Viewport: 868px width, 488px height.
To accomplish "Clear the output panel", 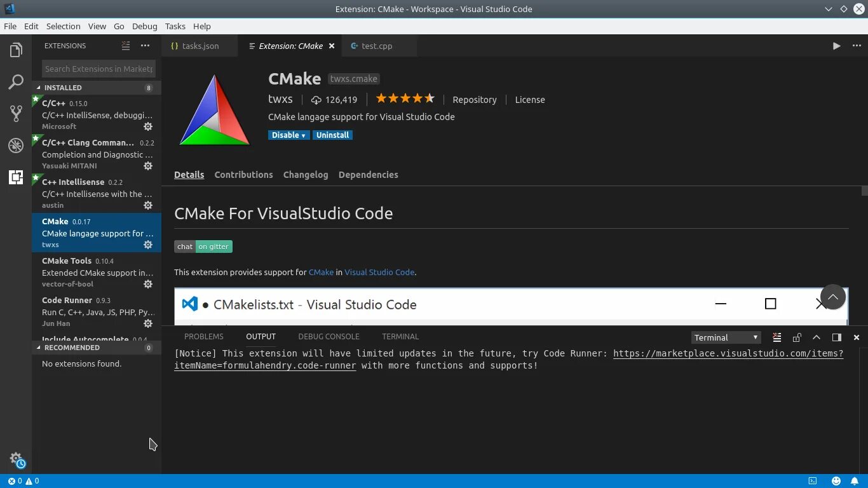I will (x=776, y=337).
